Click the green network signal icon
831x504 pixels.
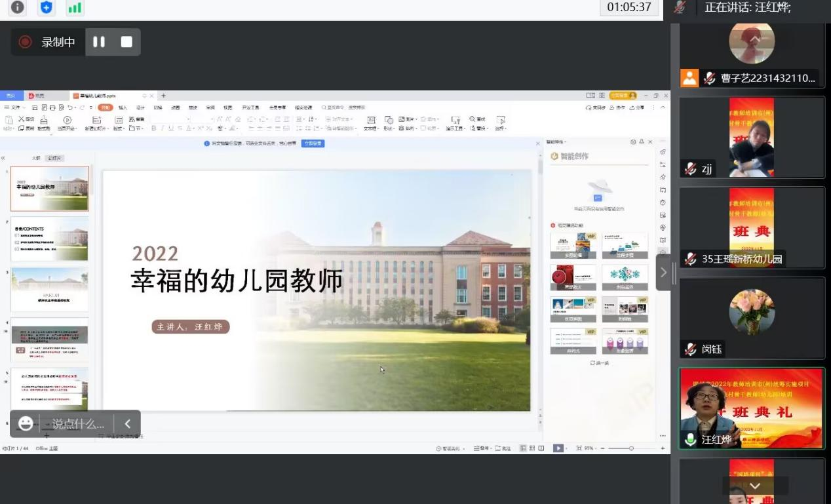[x=75, y=8]
